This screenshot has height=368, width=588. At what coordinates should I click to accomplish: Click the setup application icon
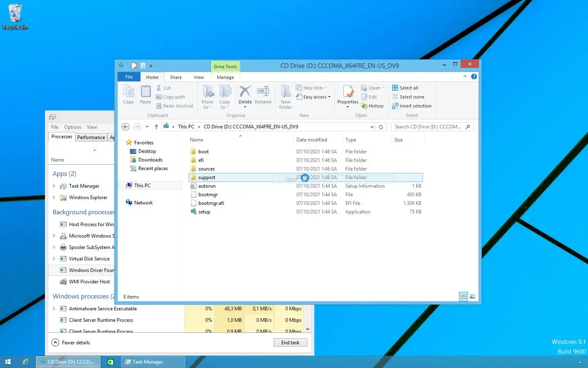point(194,212)
